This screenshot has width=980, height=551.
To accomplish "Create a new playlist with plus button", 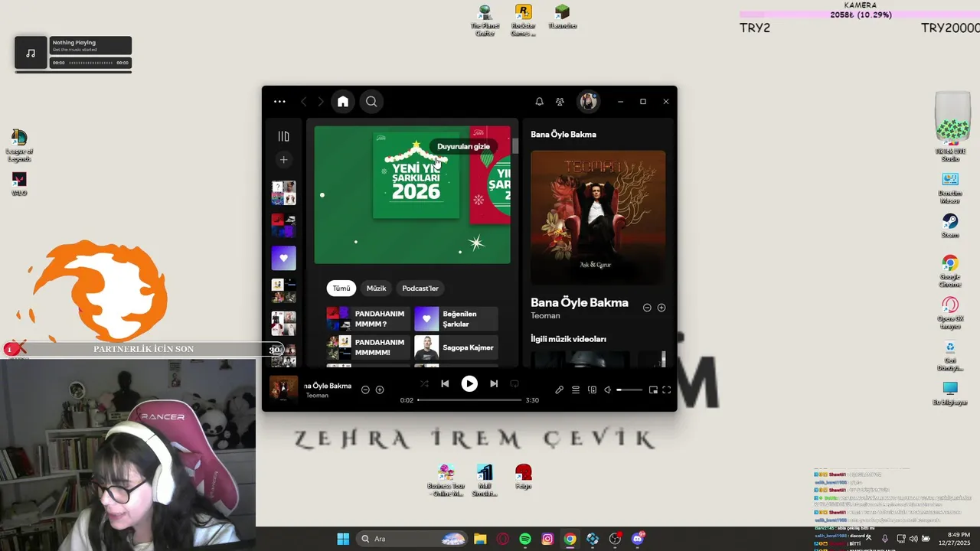I will [283, 160].
